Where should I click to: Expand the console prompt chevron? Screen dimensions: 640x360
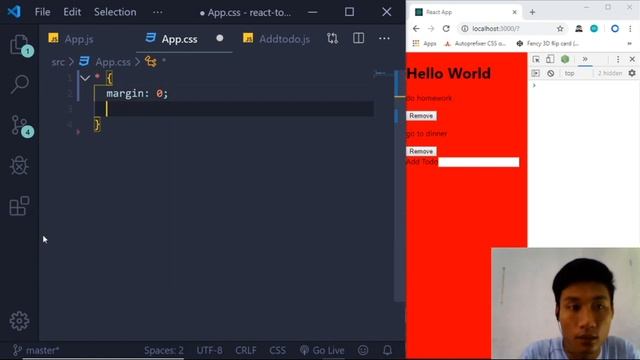pos(534,85)
